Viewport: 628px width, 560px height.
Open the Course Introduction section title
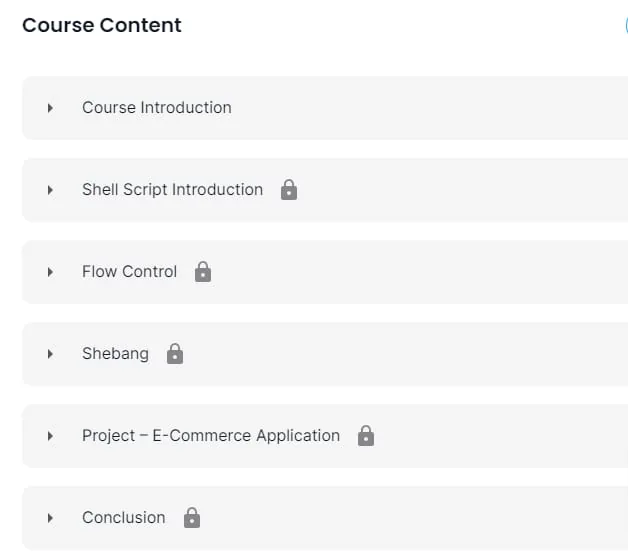point(157,107)
